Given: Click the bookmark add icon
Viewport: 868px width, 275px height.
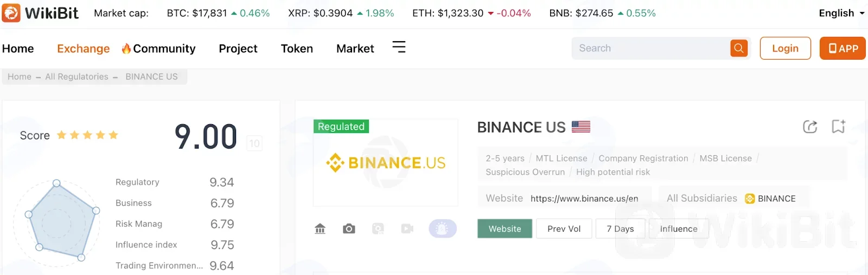Looking at the screenshot, I should coord(839,126).
